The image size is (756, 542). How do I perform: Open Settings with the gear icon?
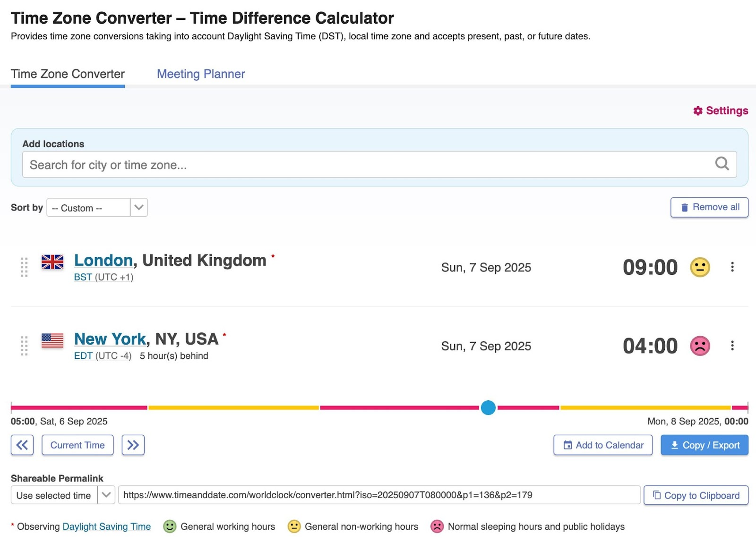click(x=698, y=110)
